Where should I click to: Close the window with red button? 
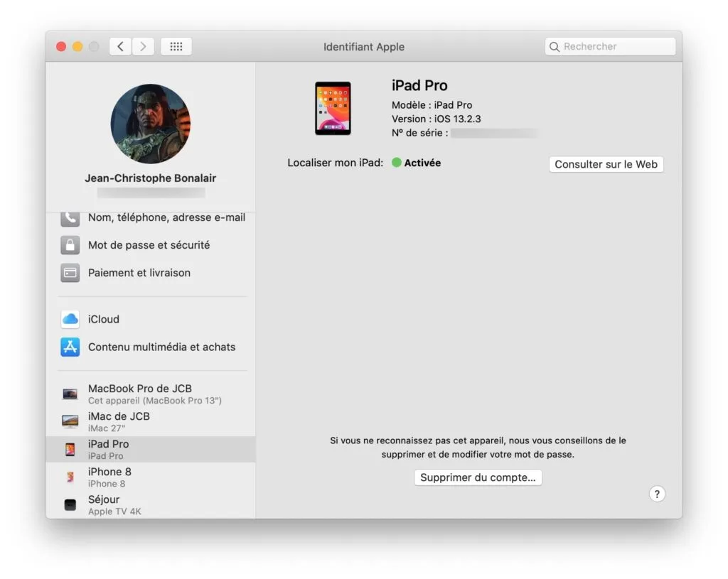point(61,46)
